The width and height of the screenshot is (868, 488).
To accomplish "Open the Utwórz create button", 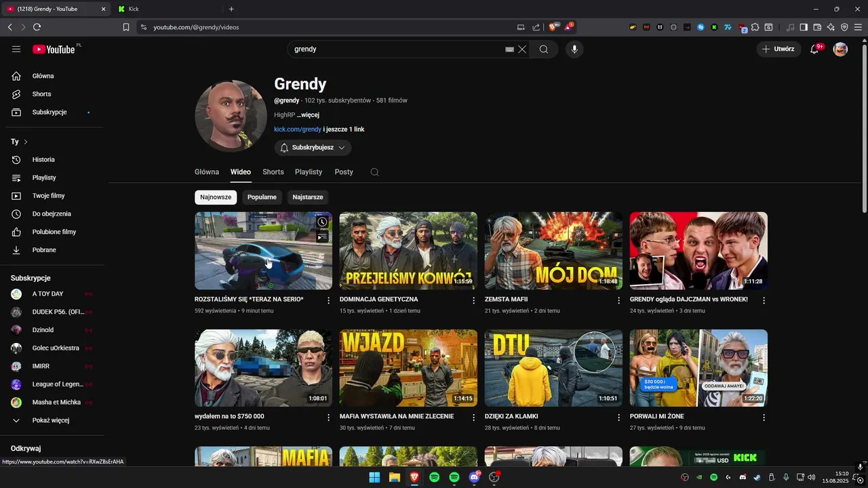I will (778, 49).
